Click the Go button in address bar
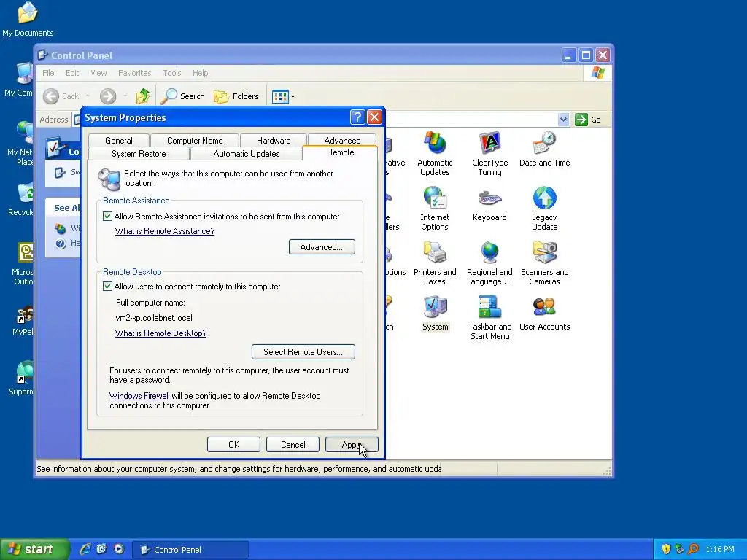The image size is (747, 560). (x=589, y=120)
